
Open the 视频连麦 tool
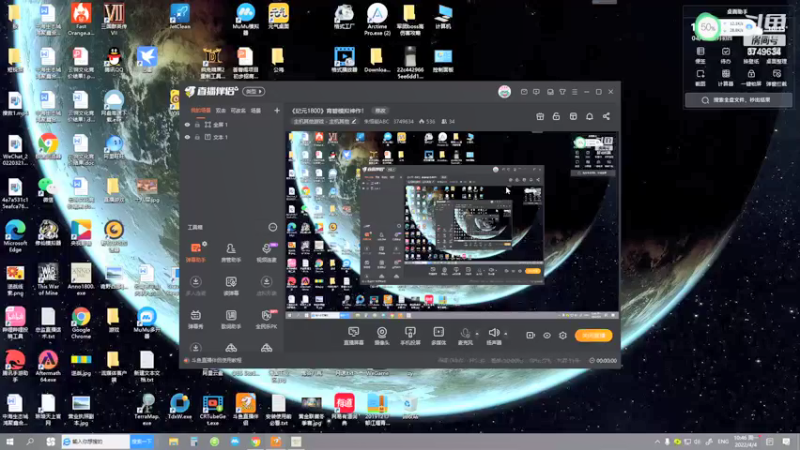(x=266, y=253)
